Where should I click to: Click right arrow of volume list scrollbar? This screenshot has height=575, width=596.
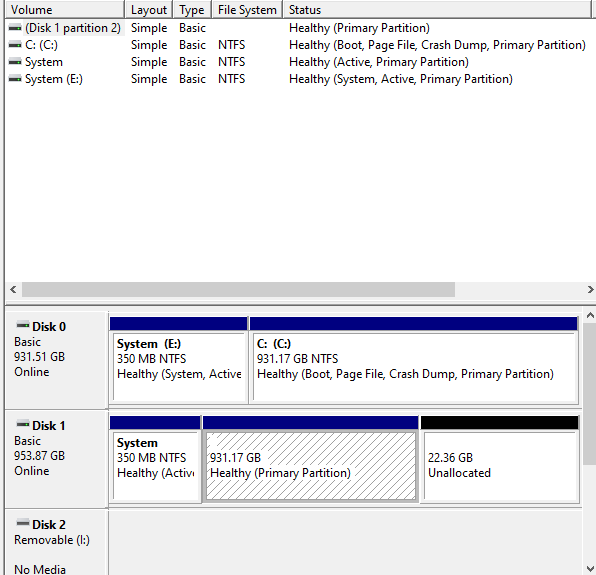coord(590,290)
